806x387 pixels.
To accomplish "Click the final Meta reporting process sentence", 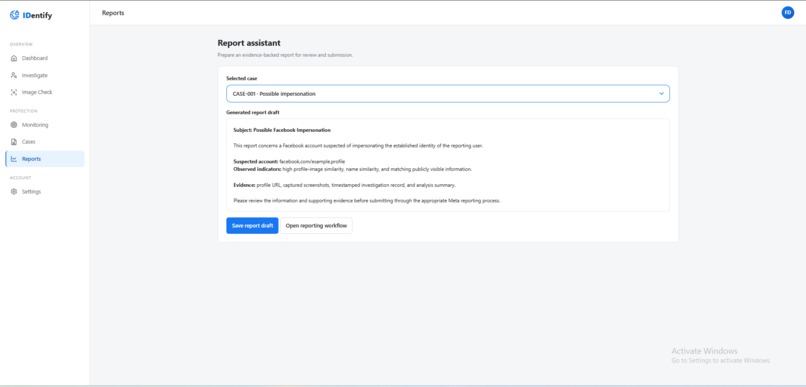I will [367, 201].
